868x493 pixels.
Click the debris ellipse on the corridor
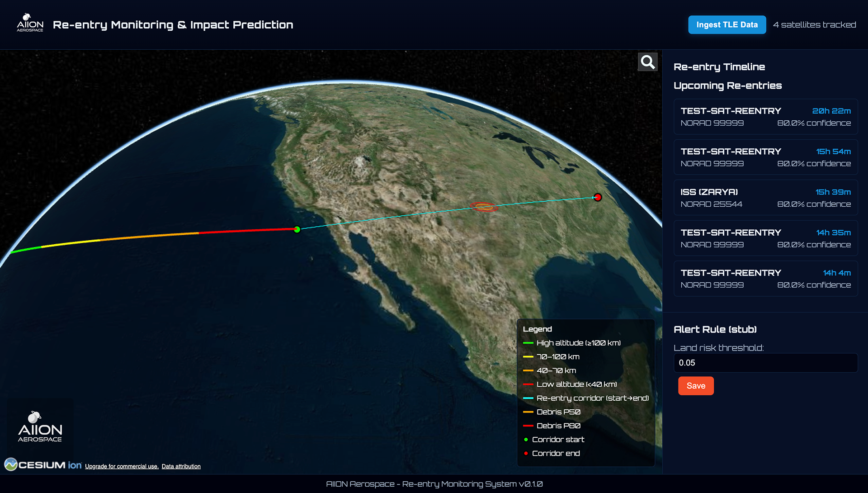484,207
